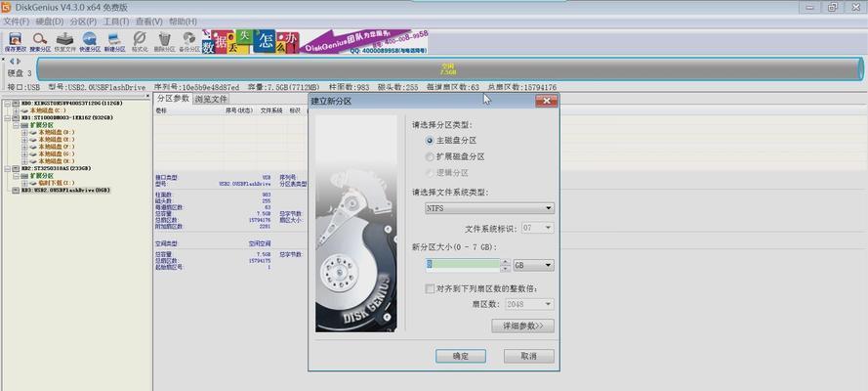
Task: Select 扩展分区 under HD1 in tree
Action: point(42,125)
